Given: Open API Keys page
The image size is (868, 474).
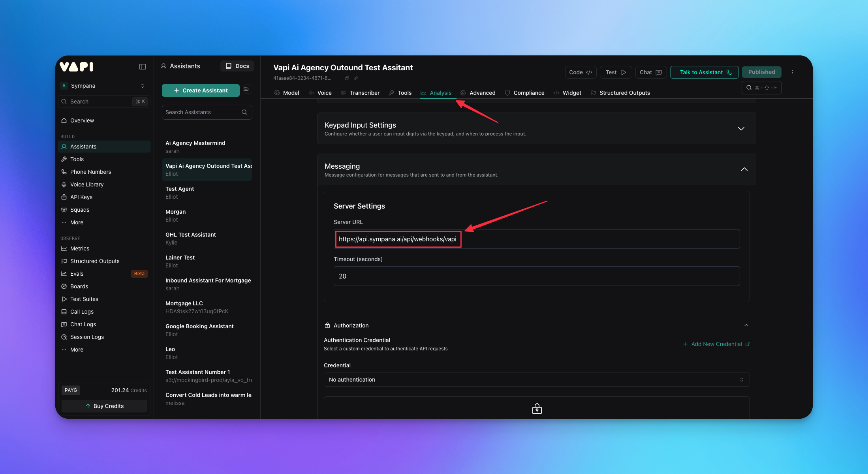Looking at the screenshot, I should pyautogui.click(x=104, y=197).
